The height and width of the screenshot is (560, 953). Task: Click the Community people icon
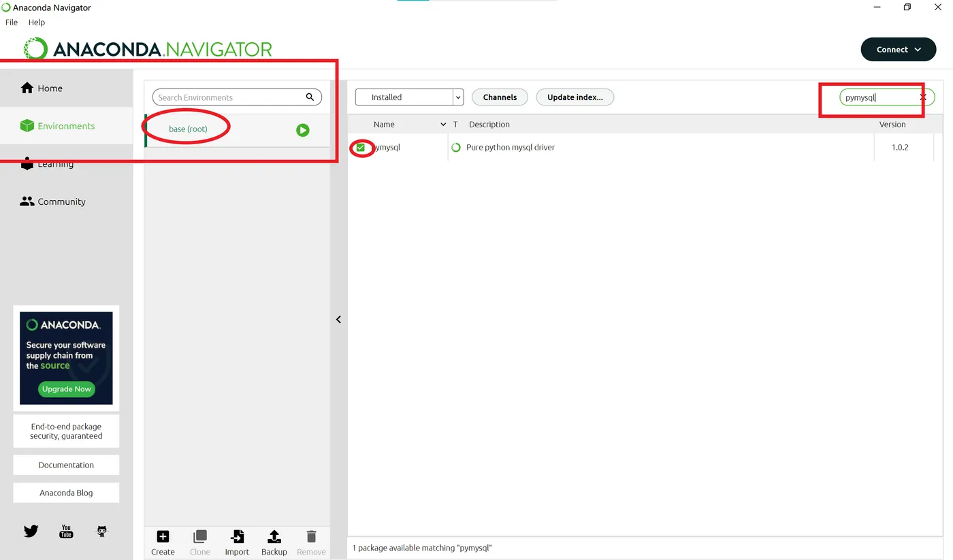27,201
